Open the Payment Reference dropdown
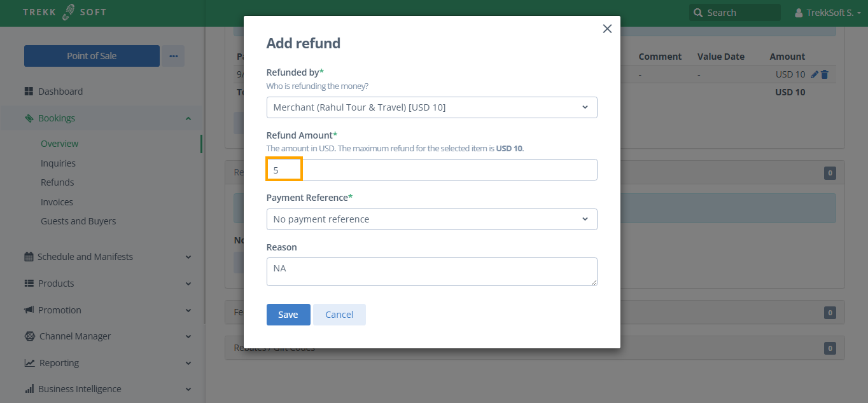The height and width of the screenshot is (403, 868). [x=431, y=219]
